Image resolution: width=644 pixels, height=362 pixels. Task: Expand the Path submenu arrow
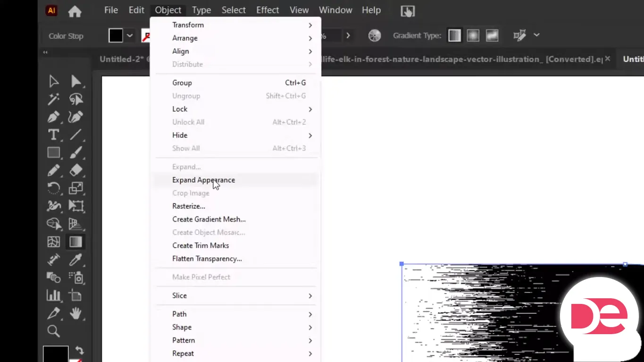[310, 314]
